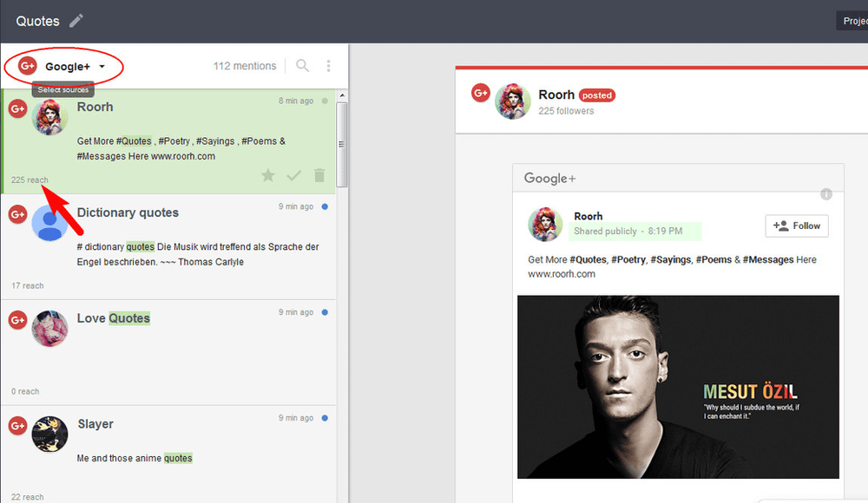Click Shared publicly 8:19 PM timestamp
The height and width of the screenshot is (503, 868).
click(628, 232)
